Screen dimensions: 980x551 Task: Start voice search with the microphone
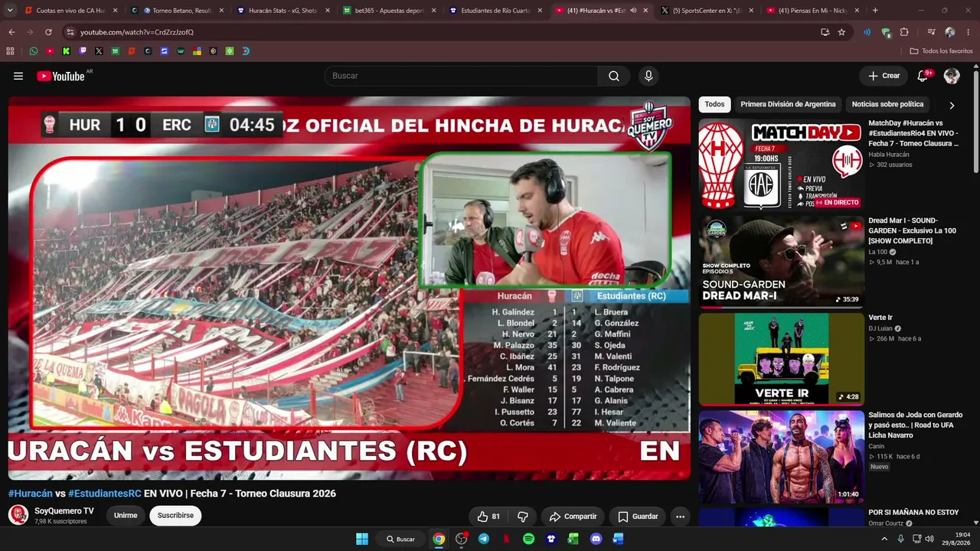(x=648, y=76)
